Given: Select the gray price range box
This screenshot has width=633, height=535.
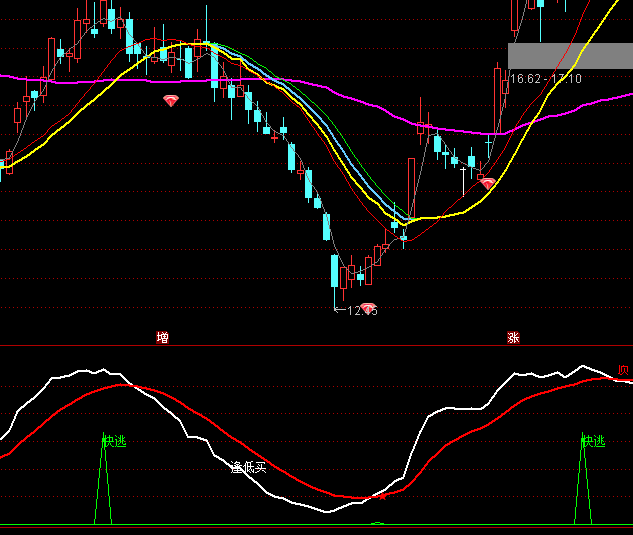Looking at the screenshot, I should click(570, 56).
